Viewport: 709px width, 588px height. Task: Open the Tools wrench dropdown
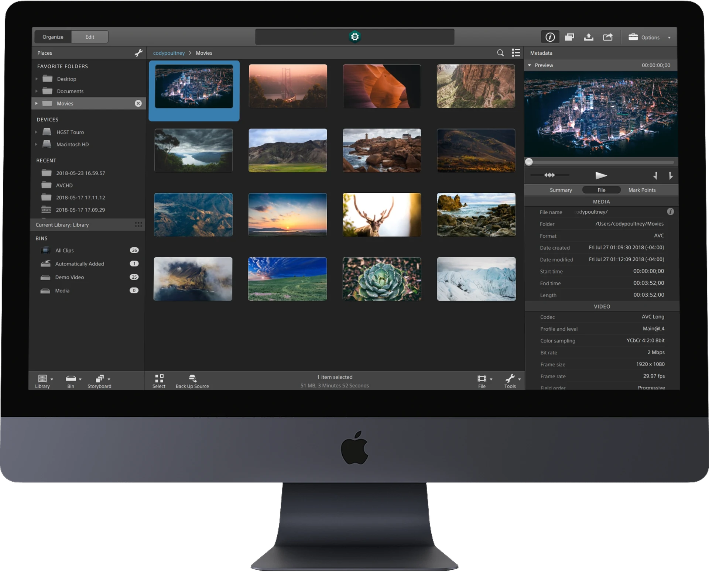pyautogui.click(x=513, y=381)
